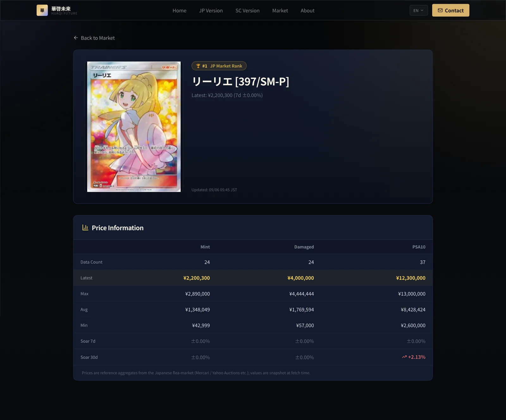Click the Huaqi Future logo icon
The image size is (506, 420).
(x=42, y=10)
